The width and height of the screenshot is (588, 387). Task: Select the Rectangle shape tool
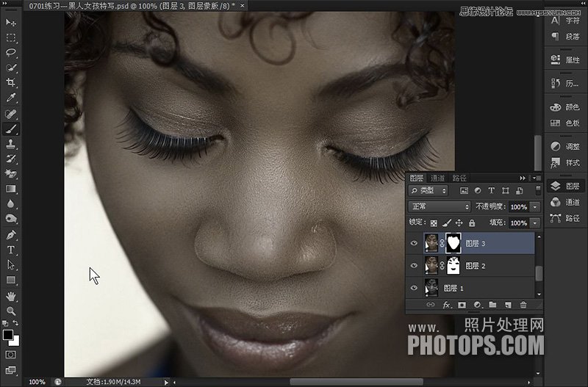(x=11, y=280)
